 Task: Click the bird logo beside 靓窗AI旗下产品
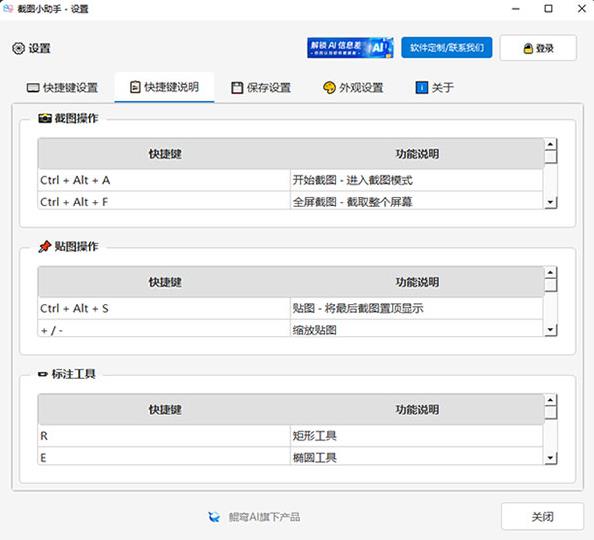[214, 517]
